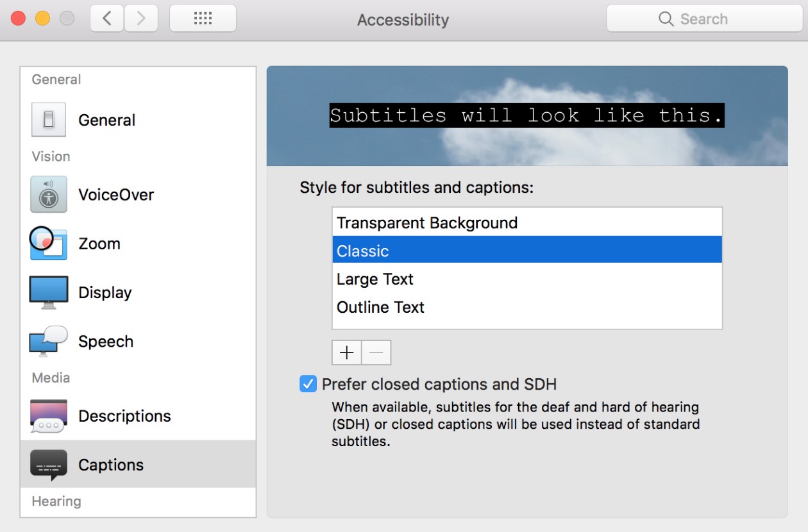Choose the Outline Text caption style
Screen dimensions: 808x532
(x=380, y=307)
